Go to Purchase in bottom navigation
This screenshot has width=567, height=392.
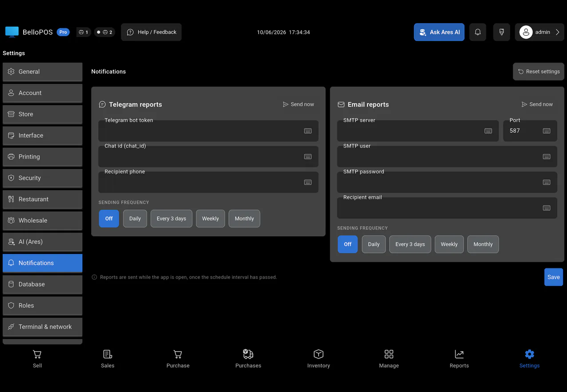tap(178, 359)
